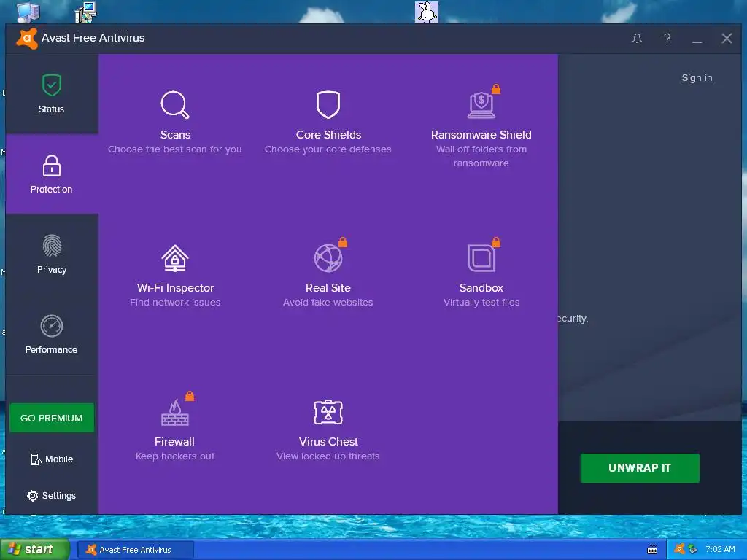Click the orange lock badge on Real Site
The width and height of the screenshot is (747, 560).
point(343,242)
